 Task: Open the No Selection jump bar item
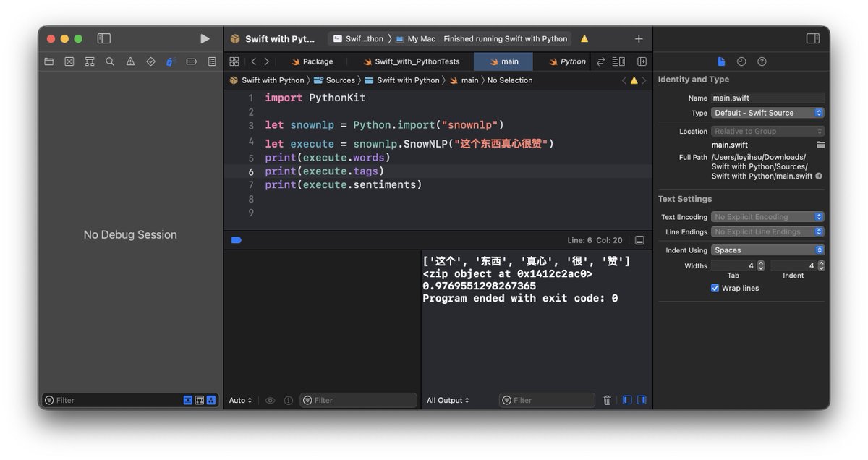(x=510, y=80)
